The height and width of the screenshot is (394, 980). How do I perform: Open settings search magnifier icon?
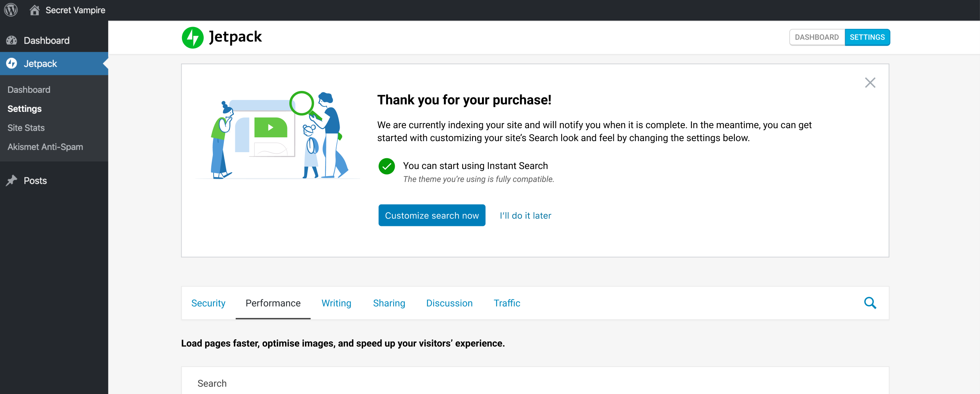tap(870, 303)
